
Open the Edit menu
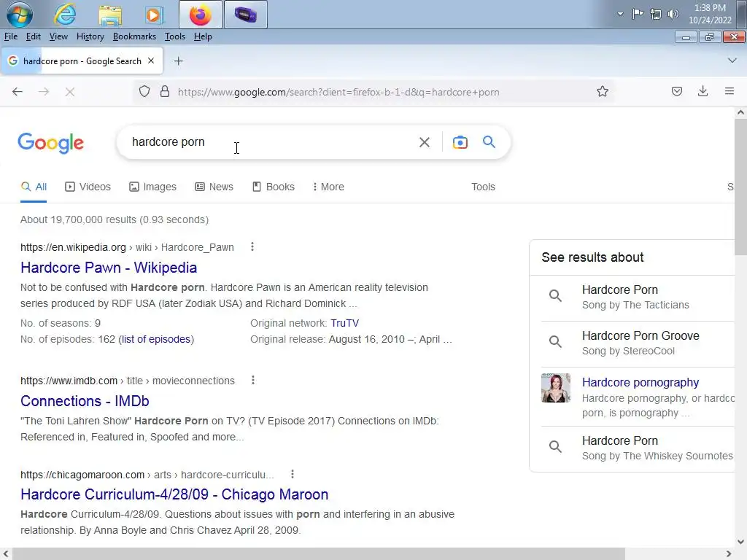point(33,36)
